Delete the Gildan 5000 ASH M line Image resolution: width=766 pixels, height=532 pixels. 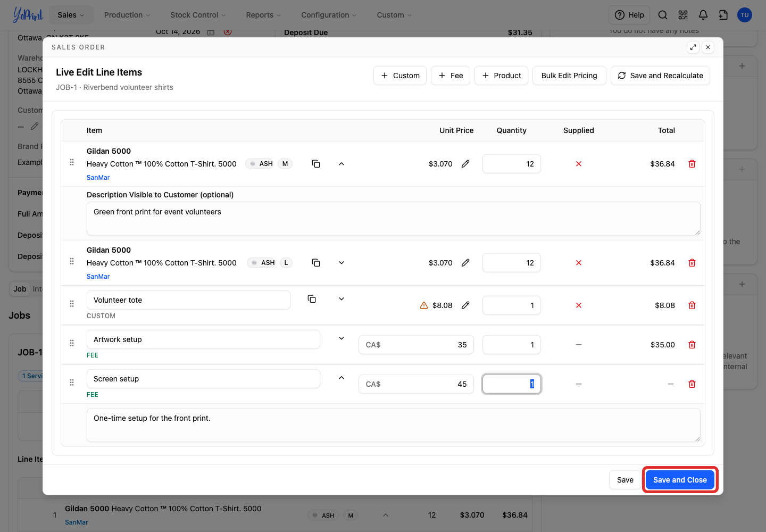coord(692,164)
